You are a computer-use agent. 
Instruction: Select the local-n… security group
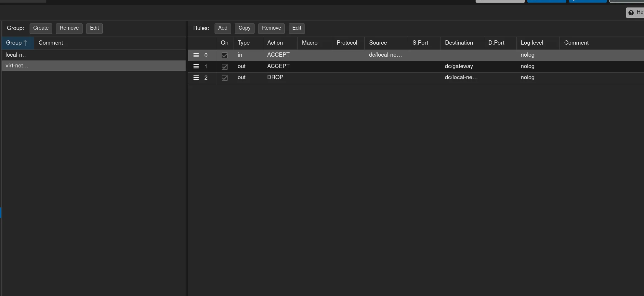pyautogui.click(x=17, y=55)
